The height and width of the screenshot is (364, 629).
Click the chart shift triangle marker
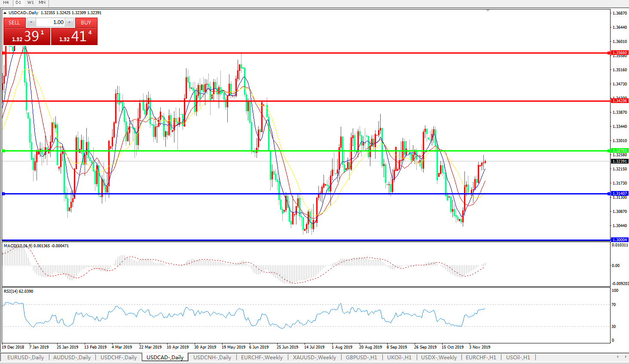pos(488,10)
